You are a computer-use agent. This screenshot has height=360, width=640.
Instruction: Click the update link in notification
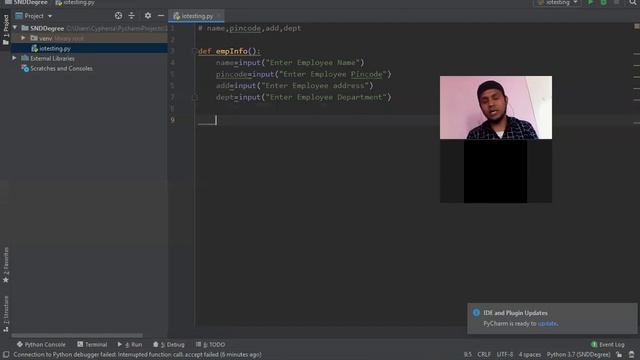547,324
